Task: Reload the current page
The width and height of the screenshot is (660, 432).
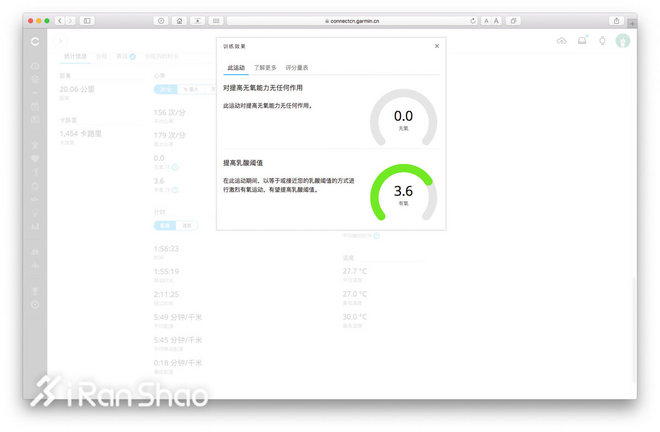Action: tap(473, 21)
